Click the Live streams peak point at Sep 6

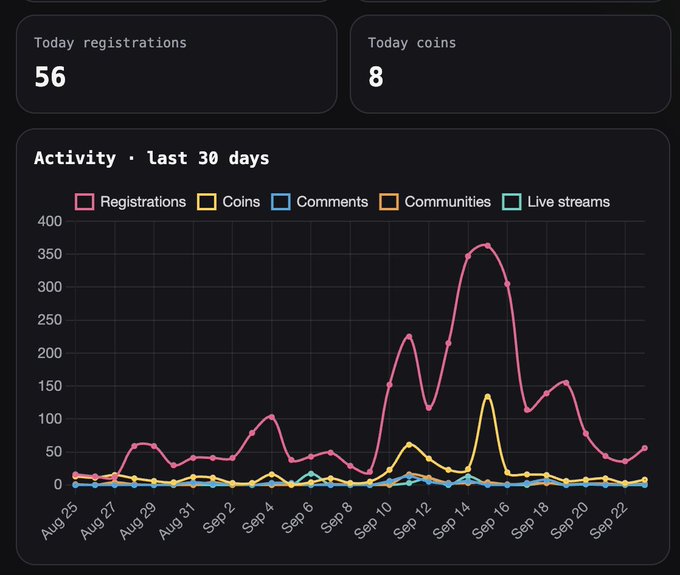311,474
